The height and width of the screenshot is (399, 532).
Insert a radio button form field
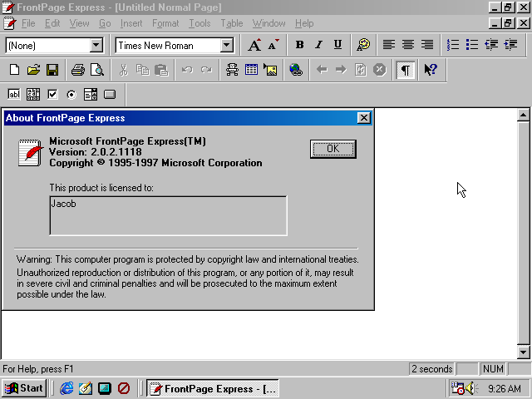(71, 94)
